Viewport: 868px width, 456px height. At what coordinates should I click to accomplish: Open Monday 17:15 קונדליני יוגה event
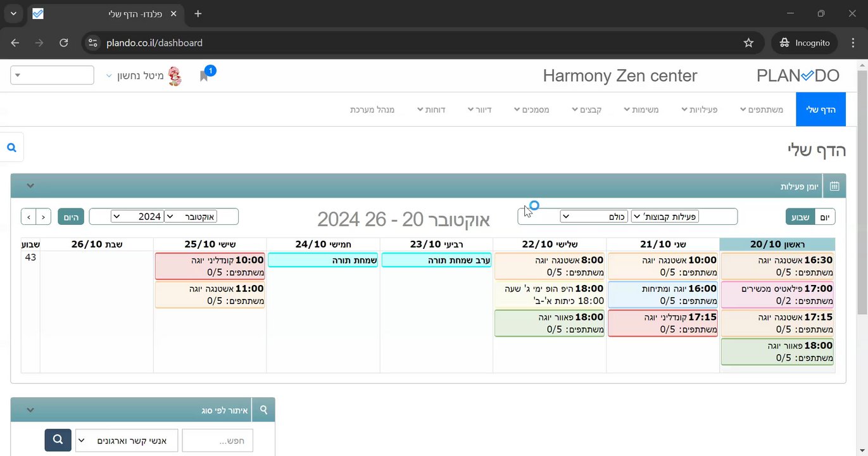coord(662,323)
